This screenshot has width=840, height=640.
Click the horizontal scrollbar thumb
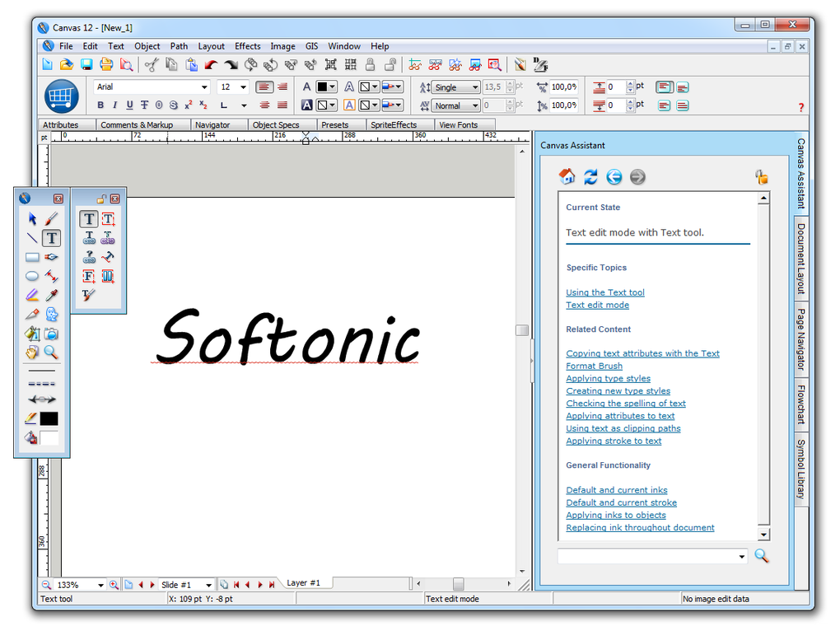458,584
